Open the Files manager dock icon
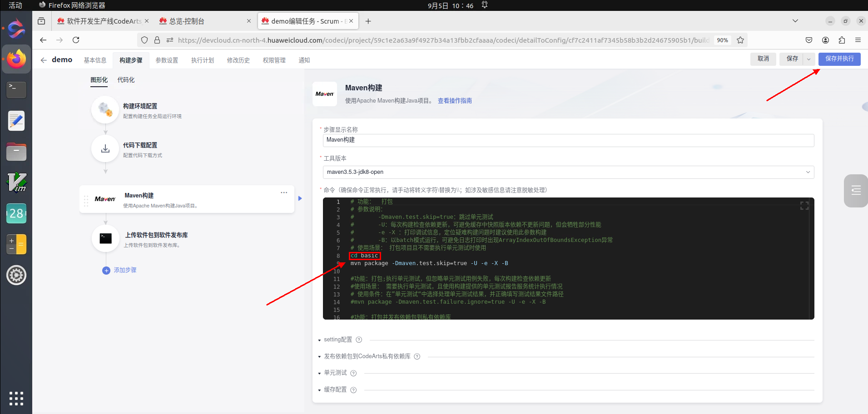Image resolution: width=868 pixels, height=414 pixels. [16, 152]
